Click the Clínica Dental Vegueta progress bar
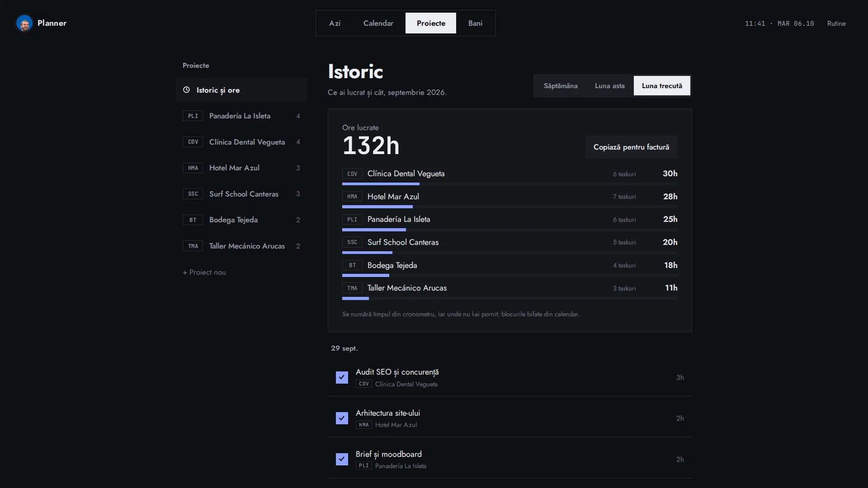The height and width of the screenshot is (488, 868). point(510,184)
